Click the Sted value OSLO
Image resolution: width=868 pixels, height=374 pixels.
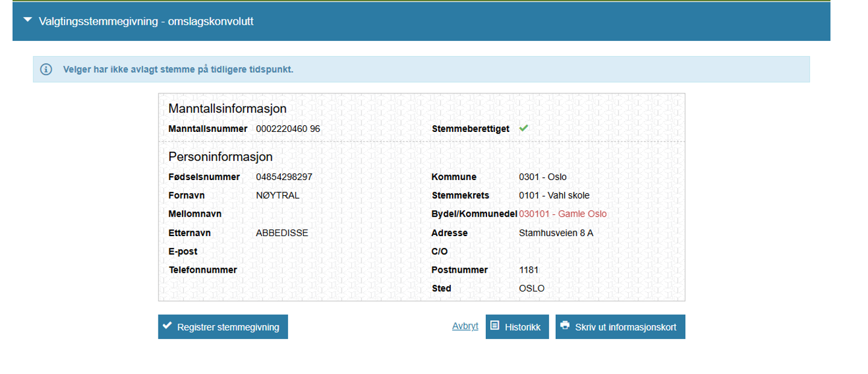point(531,288)
